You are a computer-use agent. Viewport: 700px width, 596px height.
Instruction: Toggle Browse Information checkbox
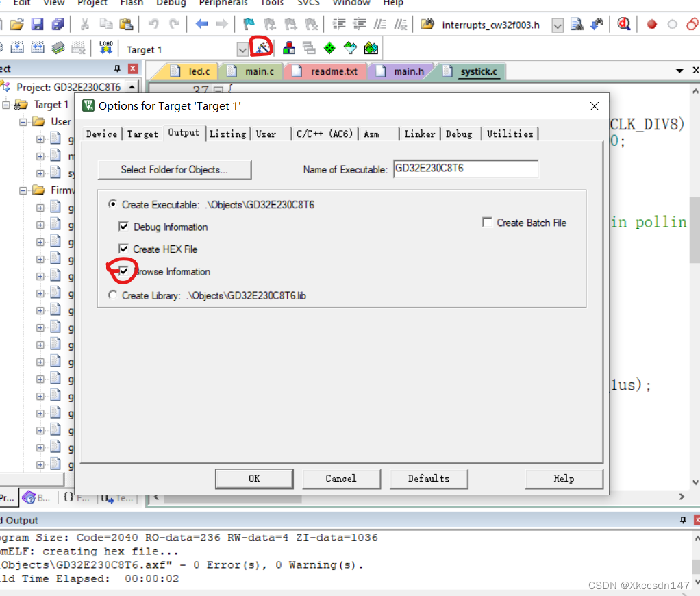tap(123, 271)
